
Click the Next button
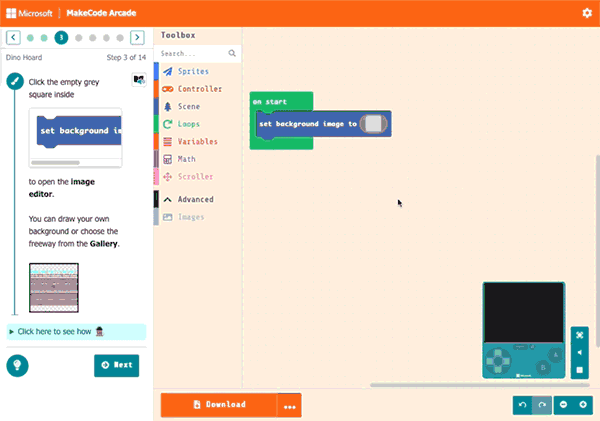click(117, 365)
